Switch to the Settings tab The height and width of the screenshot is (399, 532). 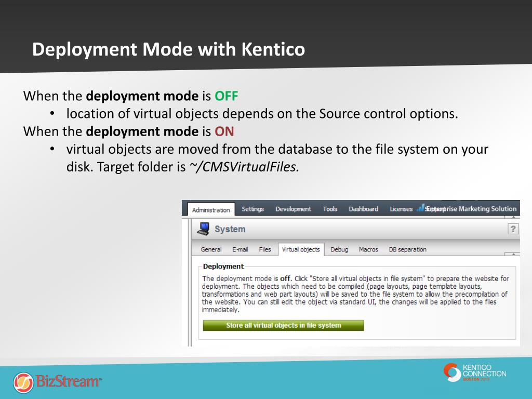pos(253,209)
